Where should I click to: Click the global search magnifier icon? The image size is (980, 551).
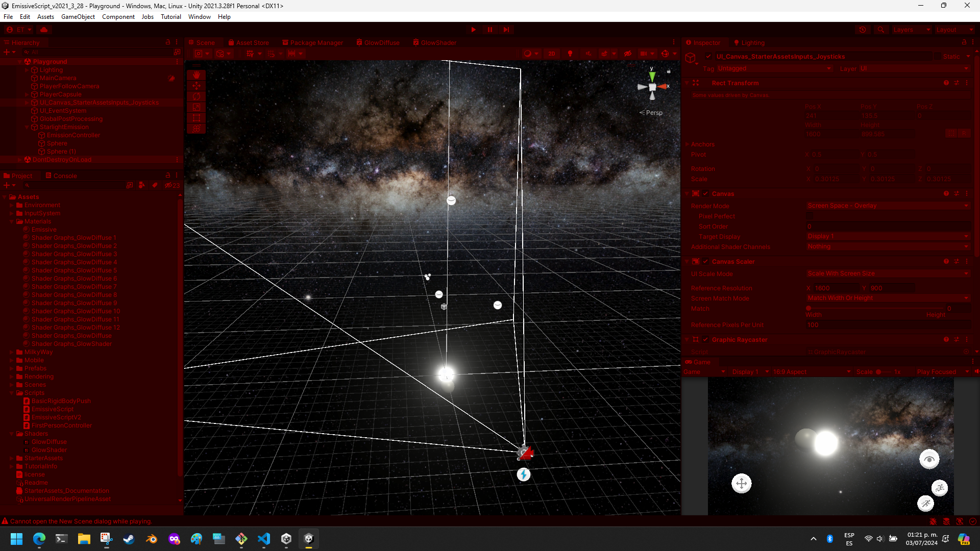pos(880,30)
